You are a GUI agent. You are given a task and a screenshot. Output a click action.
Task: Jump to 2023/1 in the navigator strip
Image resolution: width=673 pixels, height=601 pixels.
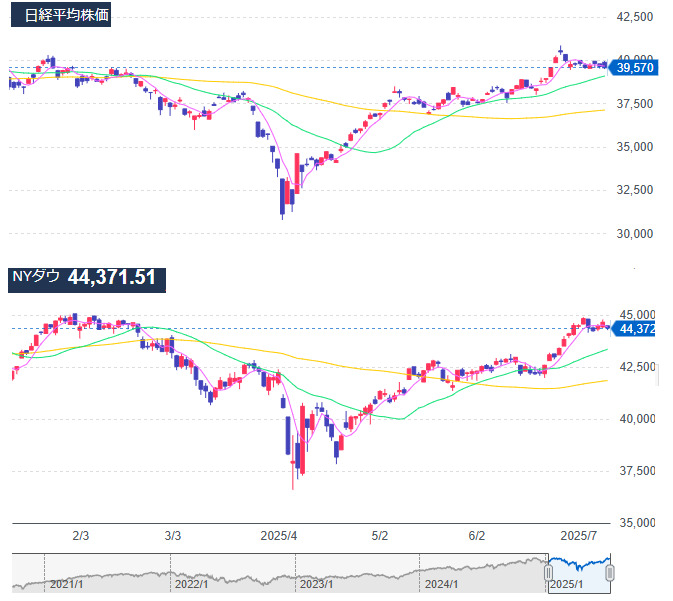pyautogui.click(x=315, y=583)
